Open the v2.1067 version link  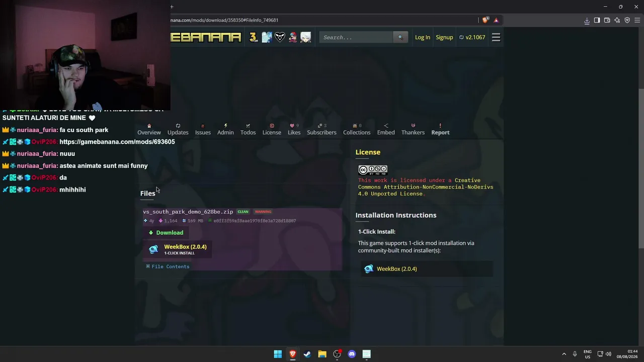point(472,37)
